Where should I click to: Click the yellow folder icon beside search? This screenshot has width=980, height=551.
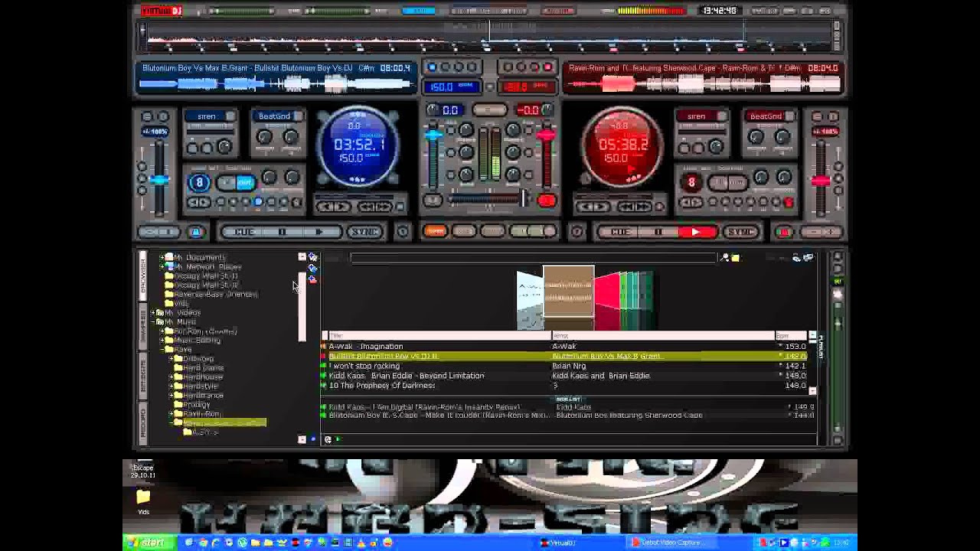(736, 258)
